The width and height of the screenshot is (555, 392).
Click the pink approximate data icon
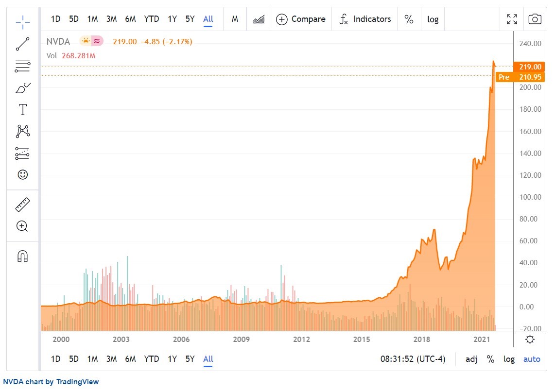[x=97, y=41]
